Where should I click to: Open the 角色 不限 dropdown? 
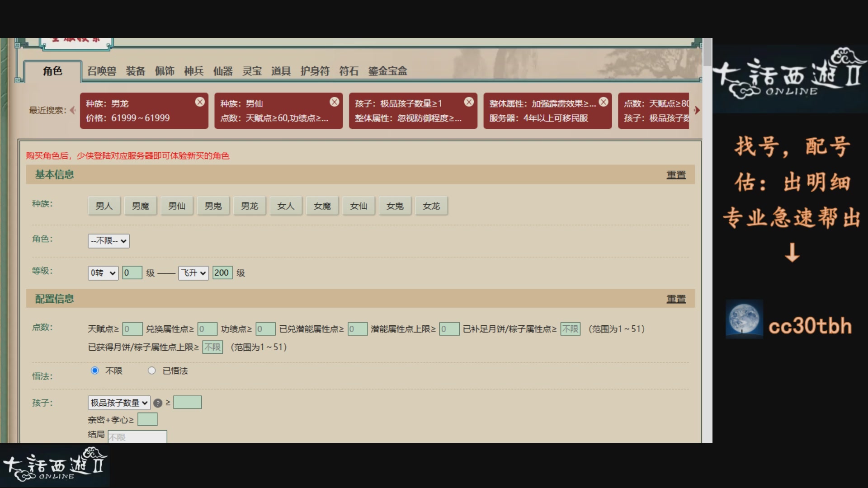(108, 241)
